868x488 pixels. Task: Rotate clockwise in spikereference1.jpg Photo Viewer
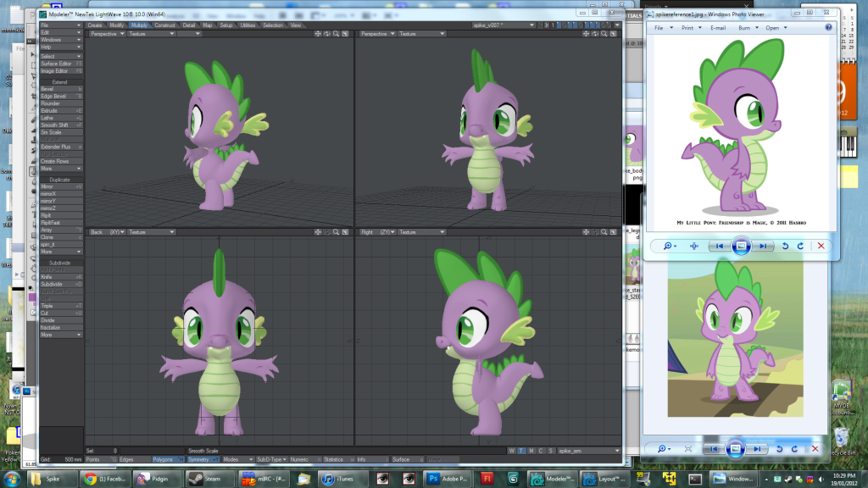click(800, 247)
